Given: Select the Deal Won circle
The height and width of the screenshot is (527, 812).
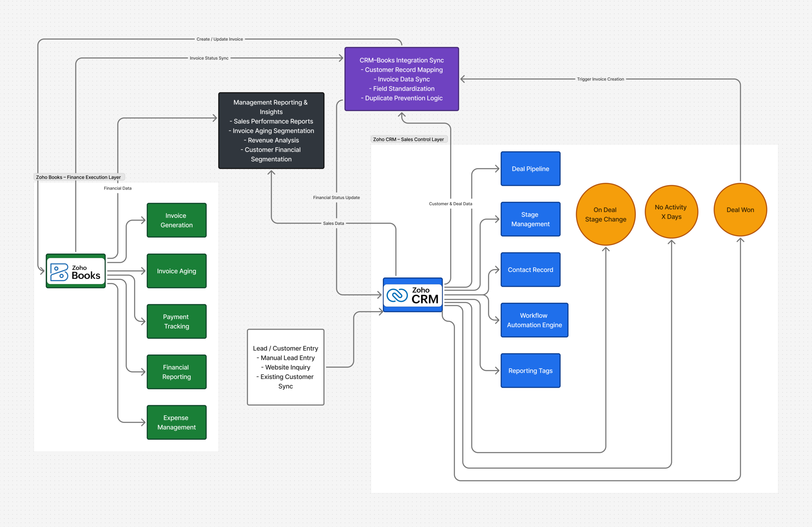Looking at the screenshot, I should pyautogui.click(x=740, y=210).
